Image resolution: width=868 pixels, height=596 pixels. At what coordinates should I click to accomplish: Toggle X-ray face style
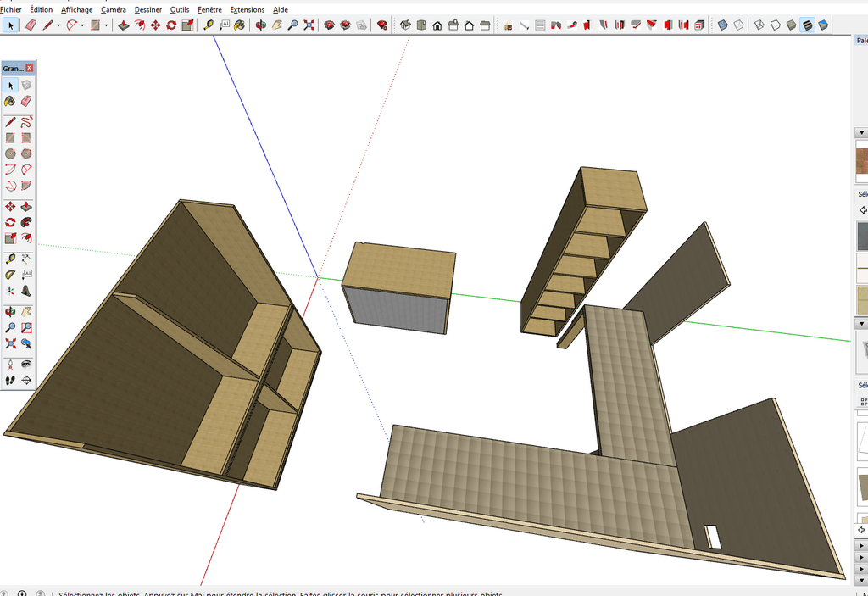[723, 25]
